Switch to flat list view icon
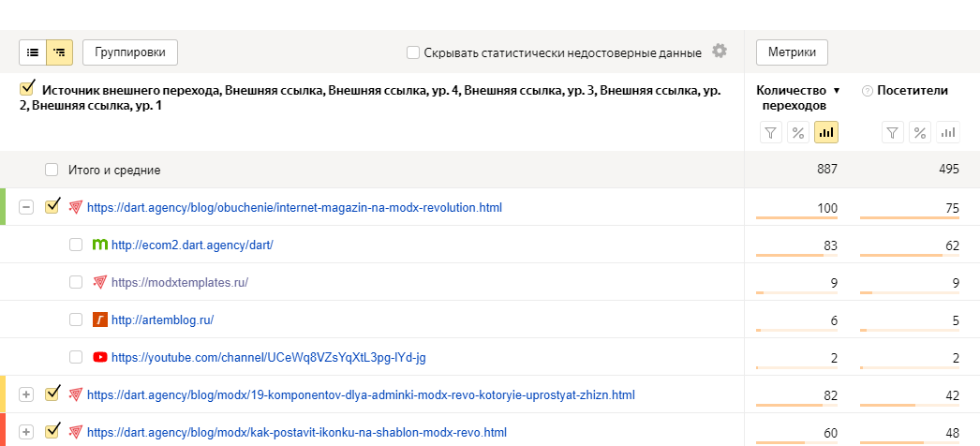The width and height of the screenshot is (980, 446). pos(33,52)
